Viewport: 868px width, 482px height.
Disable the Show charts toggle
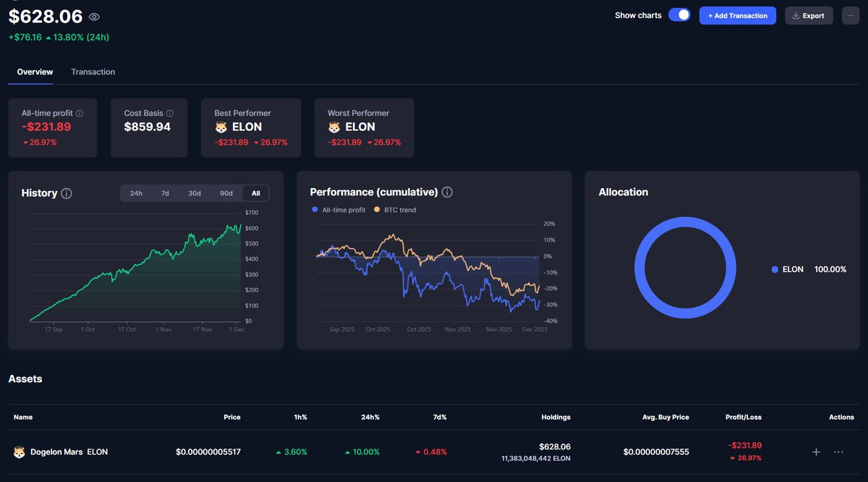[678, 14]
